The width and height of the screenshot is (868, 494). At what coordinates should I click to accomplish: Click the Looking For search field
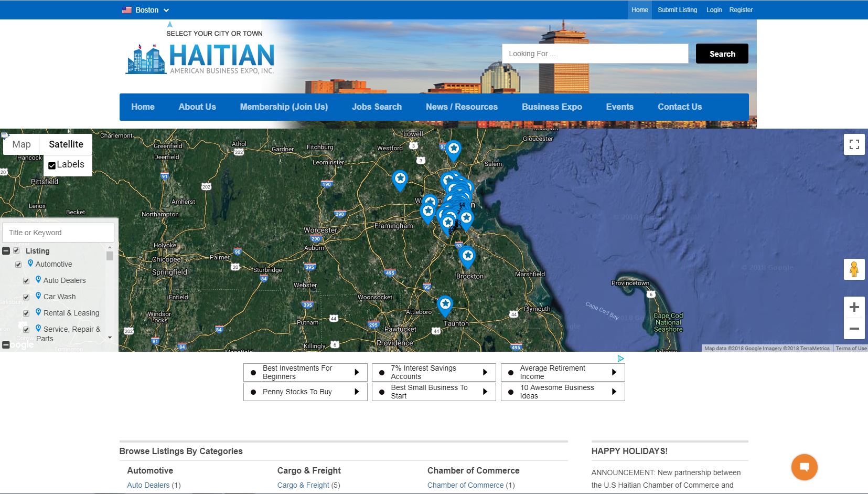(595, 54)
